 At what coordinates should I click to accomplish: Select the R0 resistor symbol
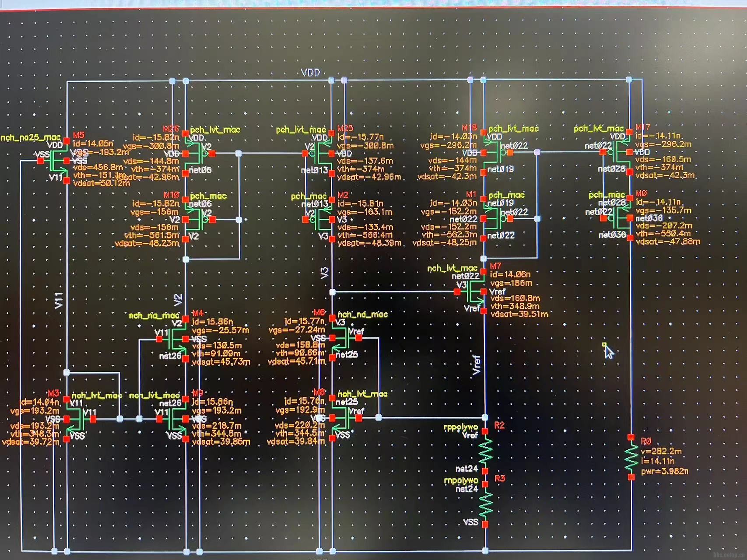(631, 457)
